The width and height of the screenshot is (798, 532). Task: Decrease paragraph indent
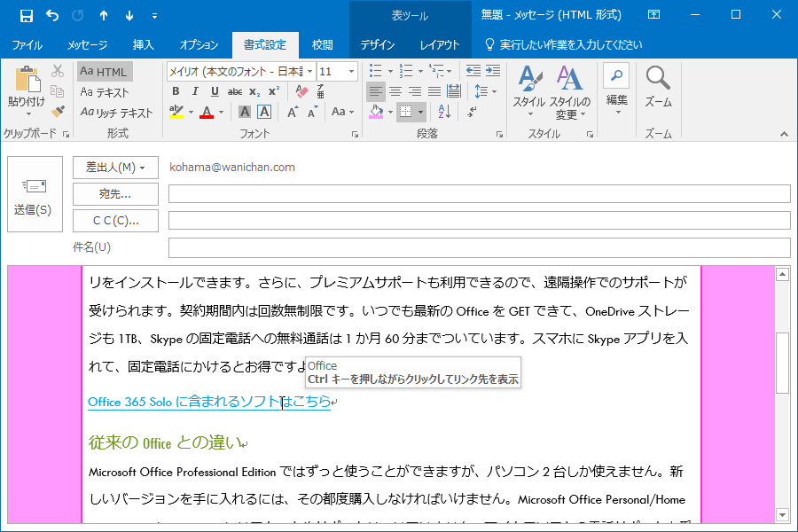473,71
